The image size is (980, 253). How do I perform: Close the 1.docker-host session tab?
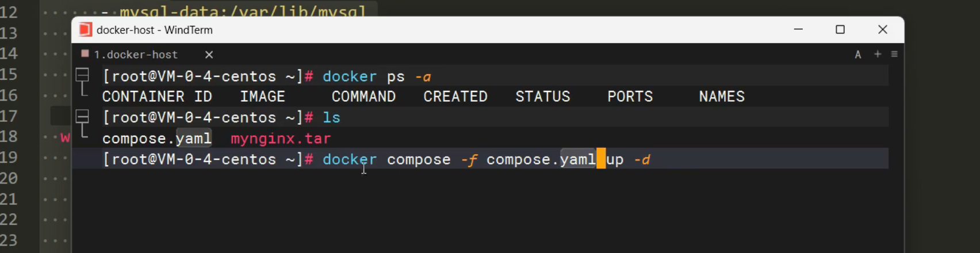[x=209, y=55]
